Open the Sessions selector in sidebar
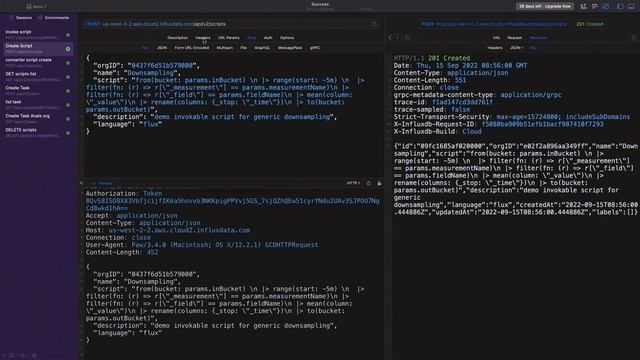 (20, 18)
